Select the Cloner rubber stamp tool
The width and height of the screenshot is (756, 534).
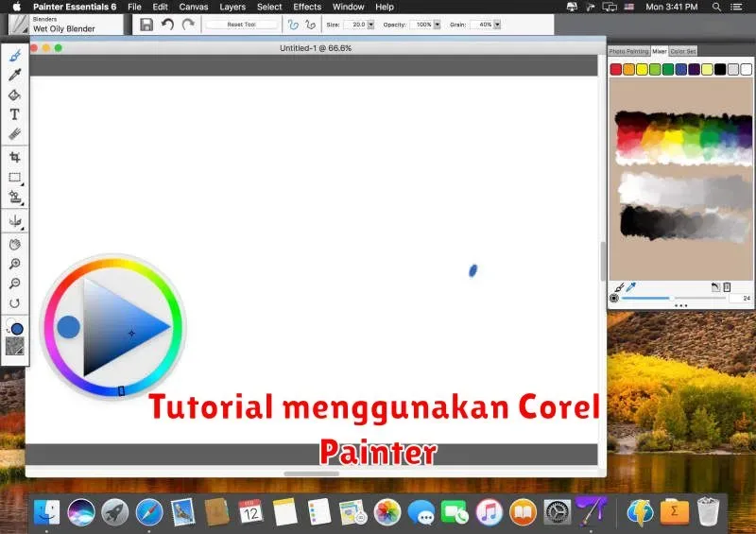tap(15, 197)
